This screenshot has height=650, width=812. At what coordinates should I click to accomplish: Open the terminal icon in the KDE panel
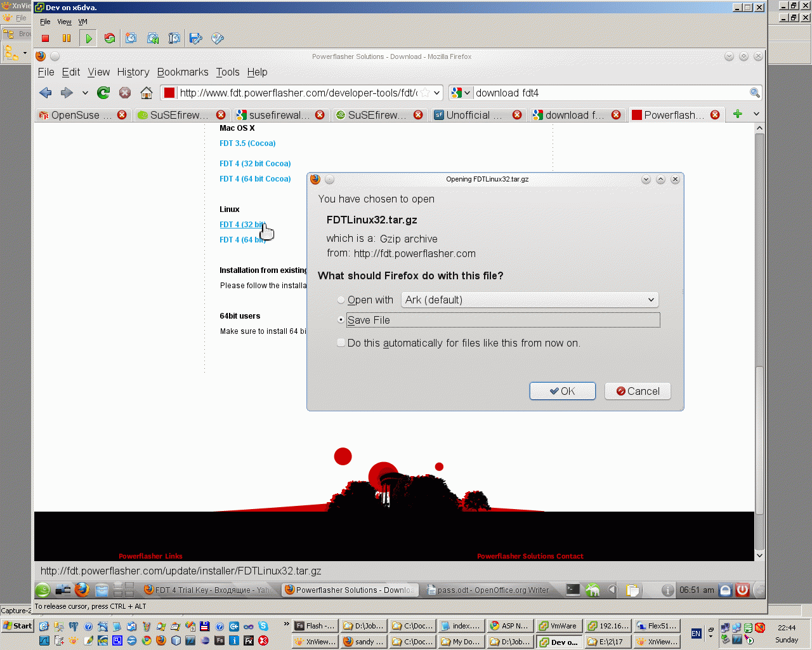coord(573,590)
